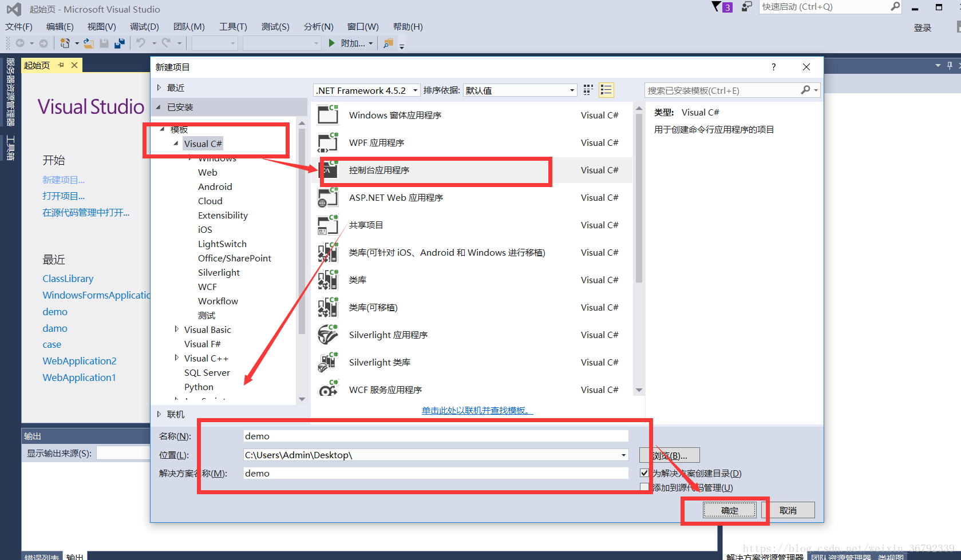Open the Toolbox side tab
The height and width of the screenshot is (560, 961).
[10, 148]
